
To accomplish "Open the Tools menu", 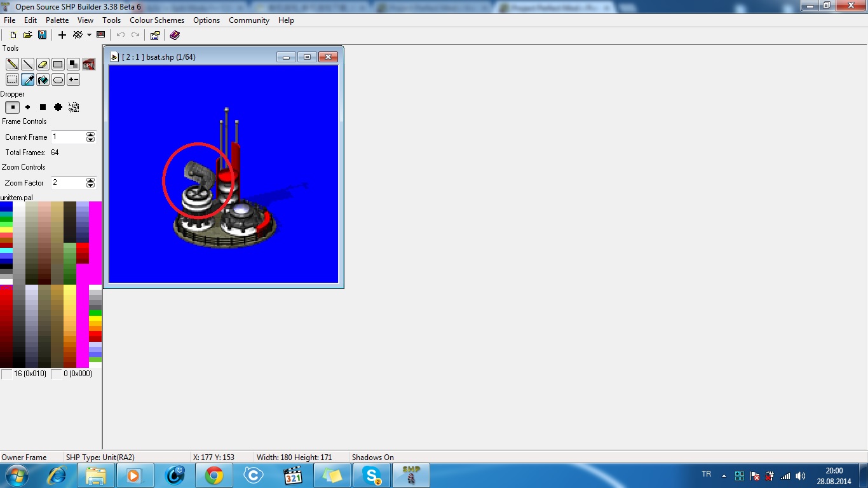I will tap(111, 20).
